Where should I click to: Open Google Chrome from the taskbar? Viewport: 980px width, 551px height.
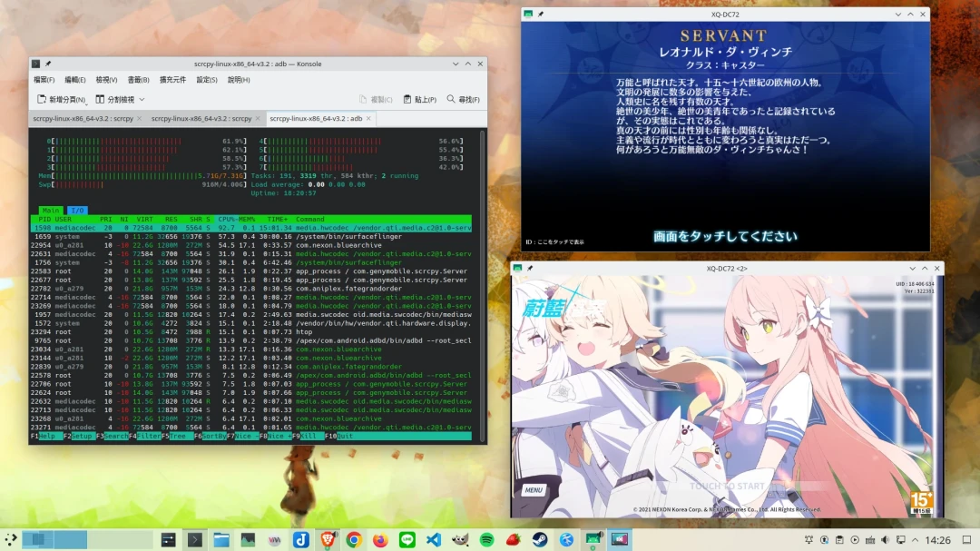click(x=354, y=539)
